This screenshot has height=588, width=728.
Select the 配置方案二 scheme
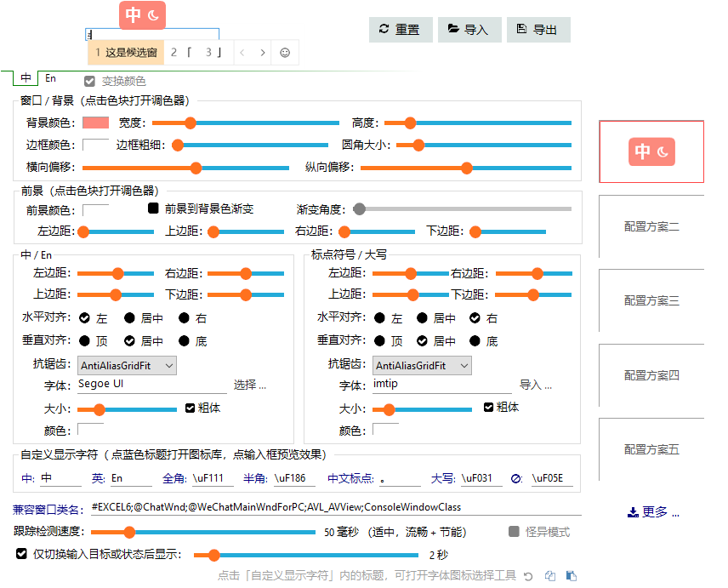tap(651, 227)
